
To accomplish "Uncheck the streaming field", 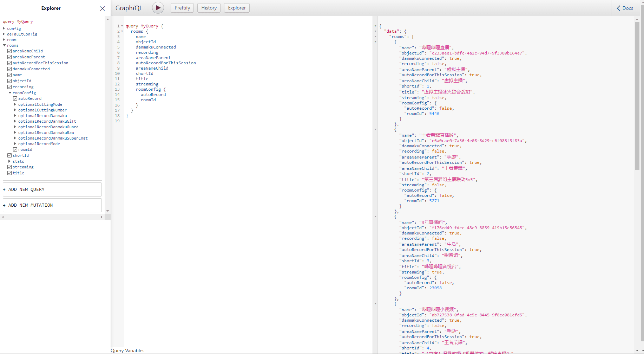I will 10,167.
